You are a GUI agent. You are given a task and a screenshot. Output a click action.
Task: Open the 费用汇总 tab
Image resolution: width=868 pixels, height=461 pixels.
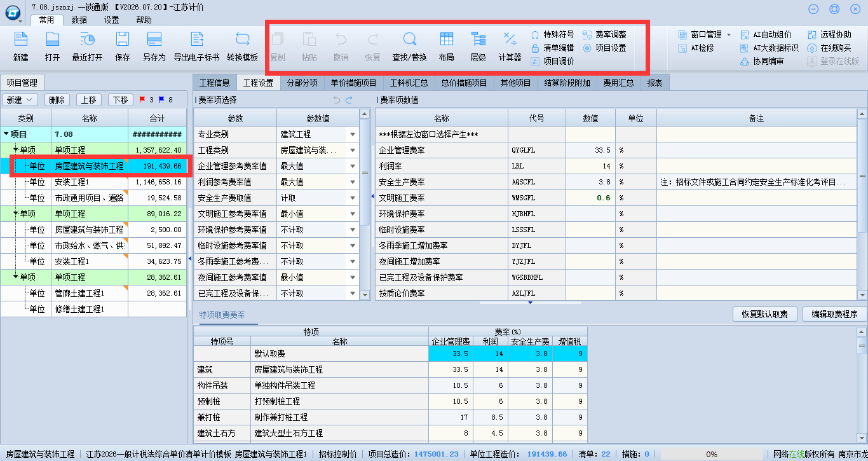(x=618, y=83)
